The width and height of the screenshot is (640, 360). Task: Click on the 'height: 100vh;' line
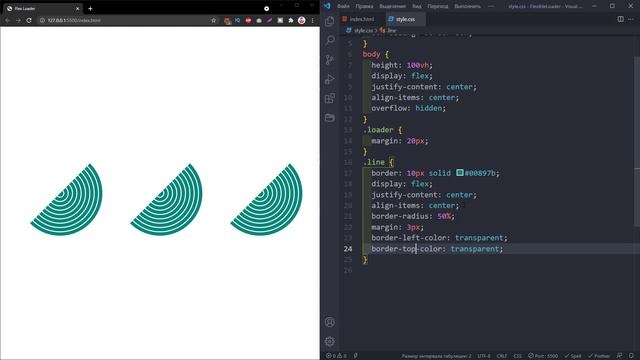point(402,65)
